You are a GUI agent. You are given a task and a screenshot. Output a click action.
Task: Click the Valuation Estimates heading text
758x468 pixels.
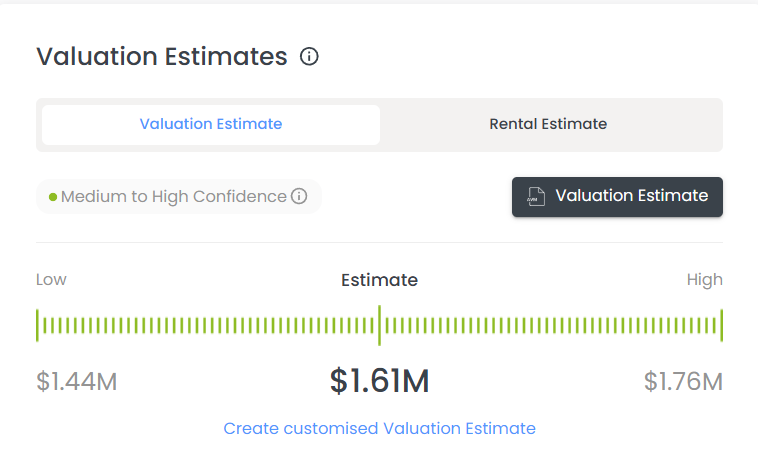pyautogui.click(x=162, y=57)
